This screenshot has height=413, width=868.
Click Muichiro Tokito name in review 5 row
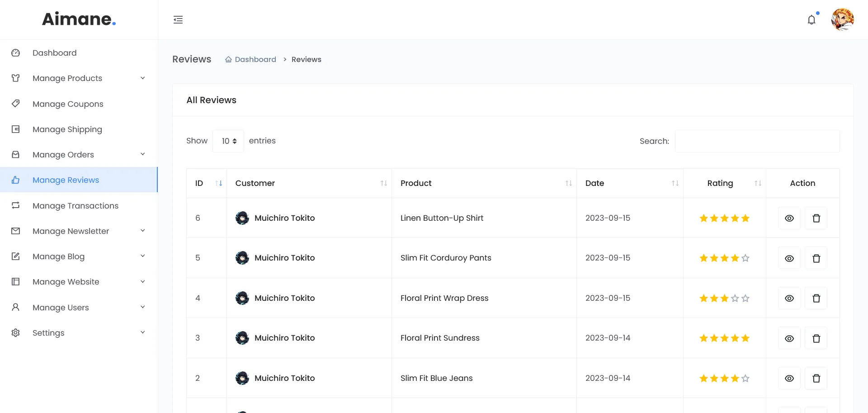click(x=285, y=258)
